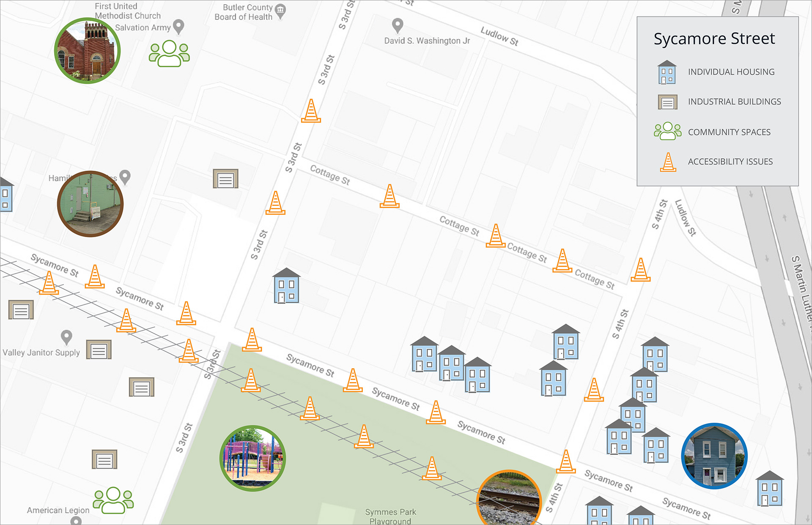
Task: Click the house icon at far bottom-right corner
Action: pyautogui.click(x=770, y=488)
